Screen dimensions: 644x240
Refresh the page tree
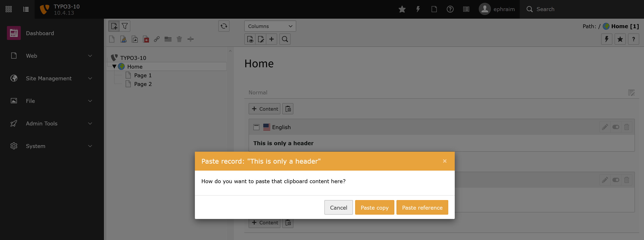(x=224, y=26)
